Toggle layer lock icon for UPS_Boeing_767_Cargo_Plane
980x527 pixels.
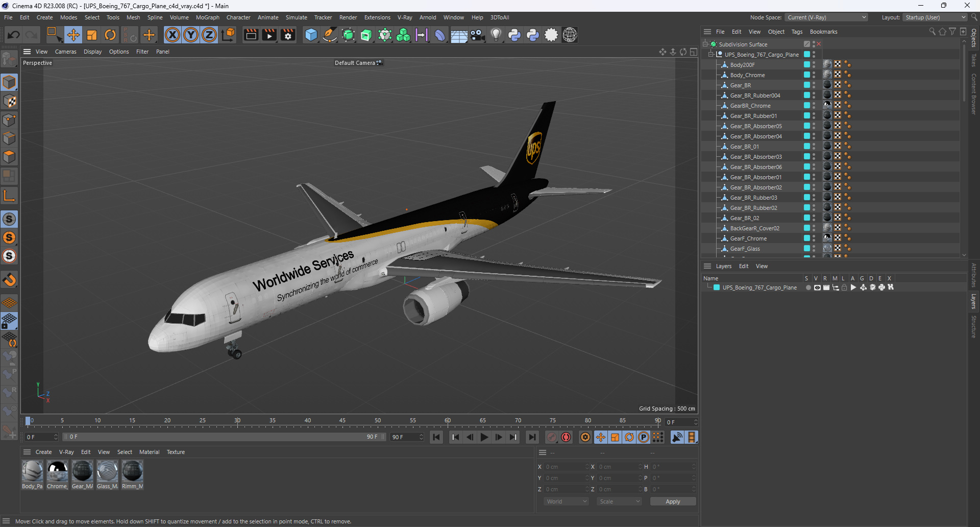click(844, 288)
